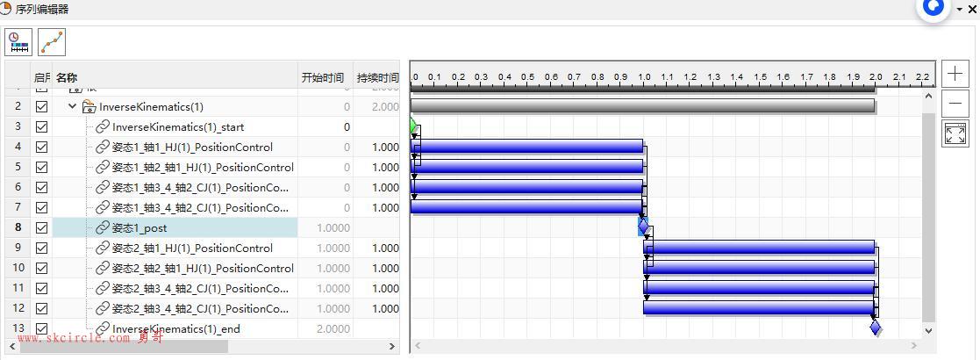
Task: Toggle enable checkbox for 姿态1_post row
Action: click(x=41, y=227)
